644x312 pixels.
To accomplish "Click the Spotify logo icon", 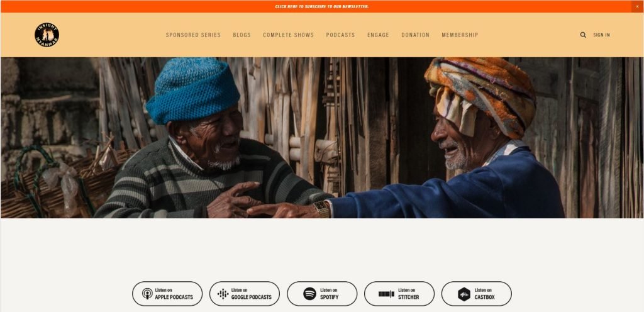I will [309, 294].
